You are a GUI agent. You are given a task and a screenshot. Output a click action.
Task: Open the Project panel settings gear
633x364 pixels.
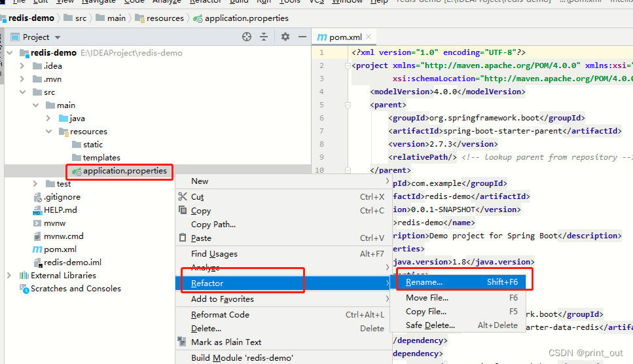[x=285, y=37]
